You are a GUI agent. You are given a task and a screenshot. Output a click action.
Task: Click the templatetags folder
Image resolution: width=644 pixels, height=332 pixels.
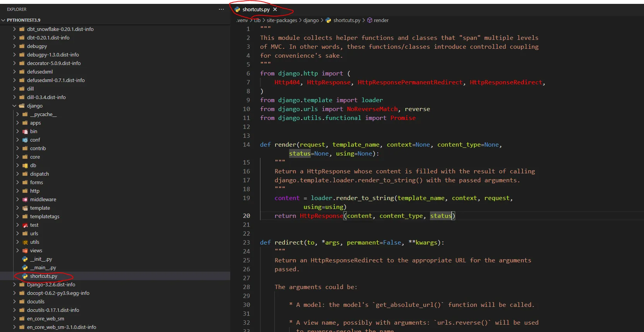coord(45,217)
